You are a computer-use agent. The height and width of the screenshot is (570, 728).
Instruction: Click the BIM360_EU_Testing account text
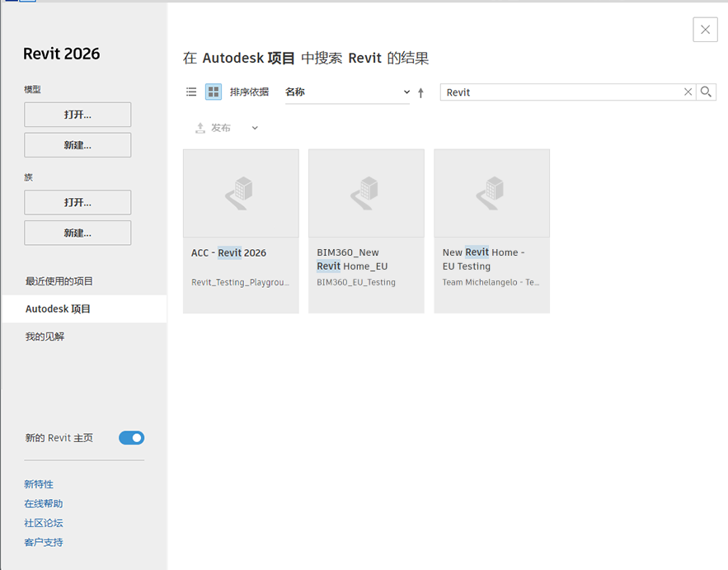click(x=356, y=282)
